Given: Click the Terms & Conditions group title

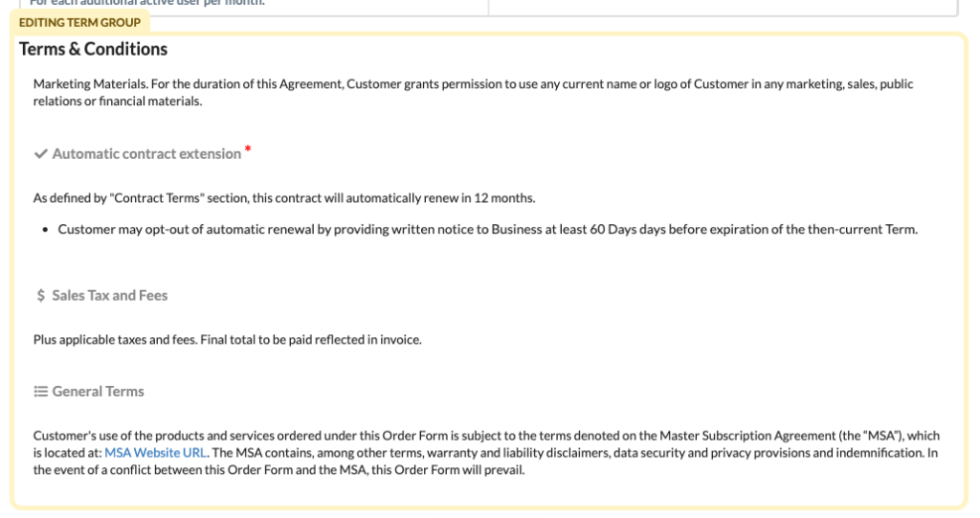Looking at the screenshot, I should coord(93,49).
